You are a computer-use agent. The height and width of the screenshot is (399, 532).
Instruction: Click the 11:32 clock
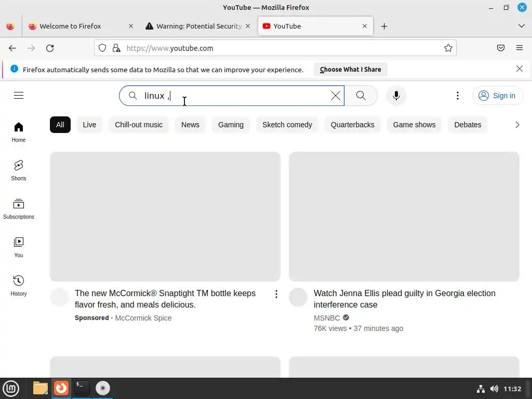click(x=512, y=389)
